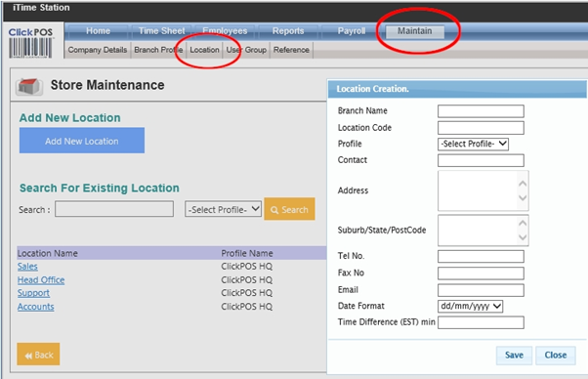Image resolution: width=588 pixels, height=379 pixels.
Task: Click the Tel No. field
Action: tap(481, 257)
